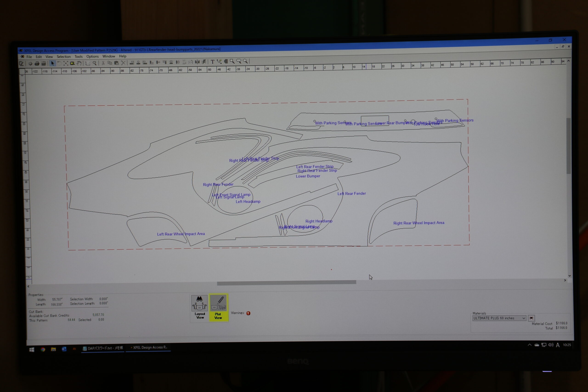This screenshot has width=588, height=392.
Task: Select the lasso selection tool
Action: coord(59,63)
